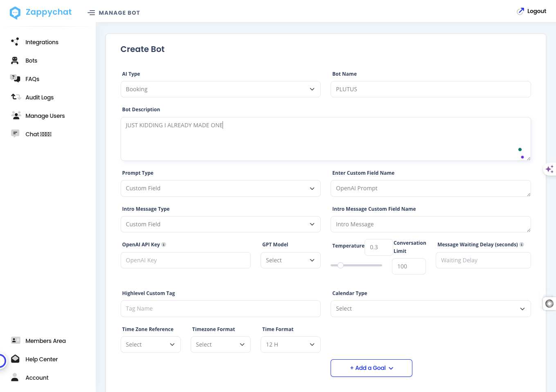The image size is (556, 392).
Task: Click the Bot Name input field
Action: (430, 89)
